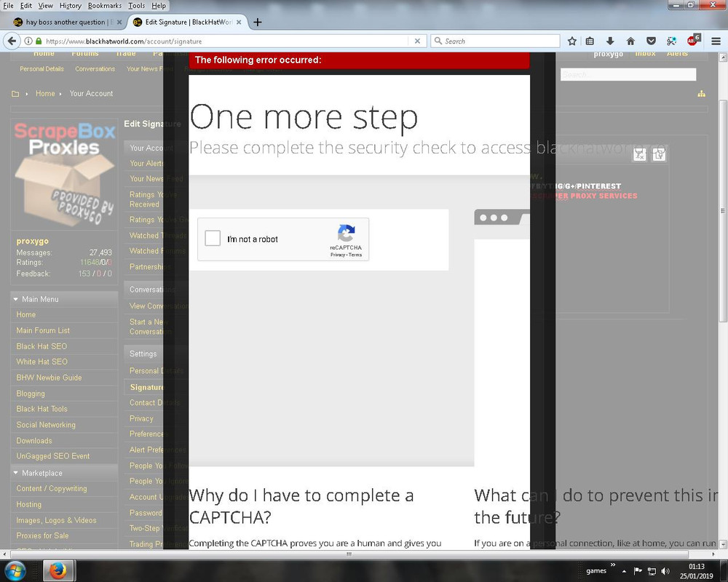Click the green padlock security icon
Image resolution: width=728 pixels, height=582 pixels.
click(x=39, y=41)
